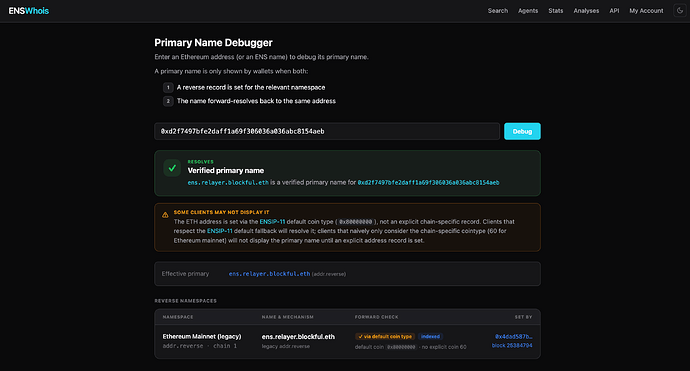Click the 'RESOLVES' status label
Image resolution: width=690 pixels, height=371 pixels.
click(x=201, y=162)
